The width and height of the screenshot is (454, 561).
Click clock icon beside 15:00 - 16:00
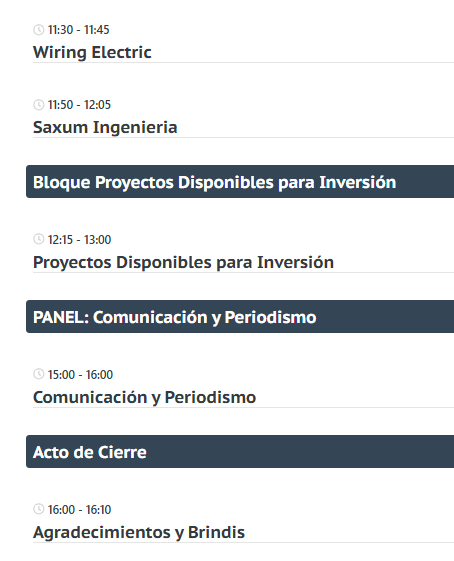pyautogui.click(x=39, y=374)
